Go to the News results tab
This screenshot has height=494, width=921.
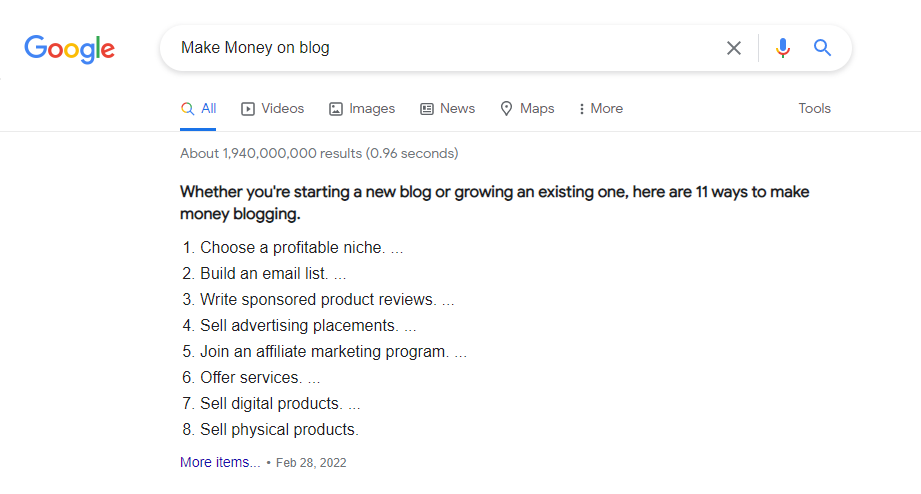(447, 109)
